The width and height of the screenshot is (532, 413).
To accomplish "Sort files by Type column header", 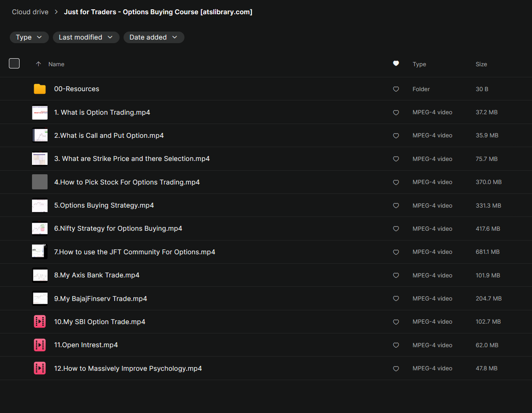I will point(419,64).
